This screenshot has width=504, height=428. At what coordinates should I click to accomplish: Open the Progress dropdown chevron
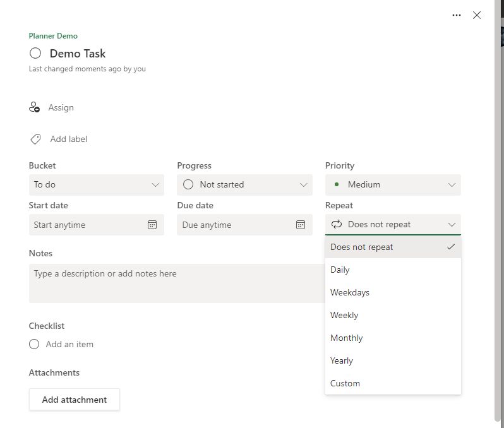[x=304, y=185]
